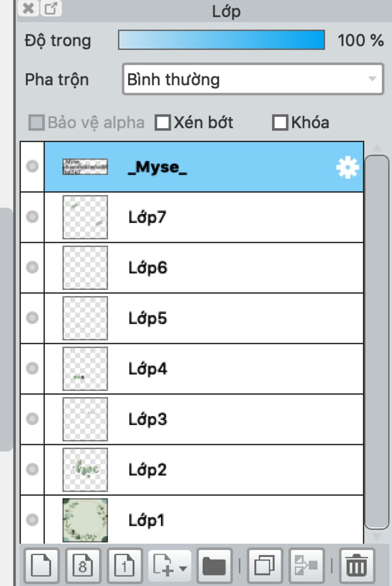Click the Lớp1 layer thumbnail
Image resolution: width=392 pixels, height=586 pixels.
(x=85, y=520)
